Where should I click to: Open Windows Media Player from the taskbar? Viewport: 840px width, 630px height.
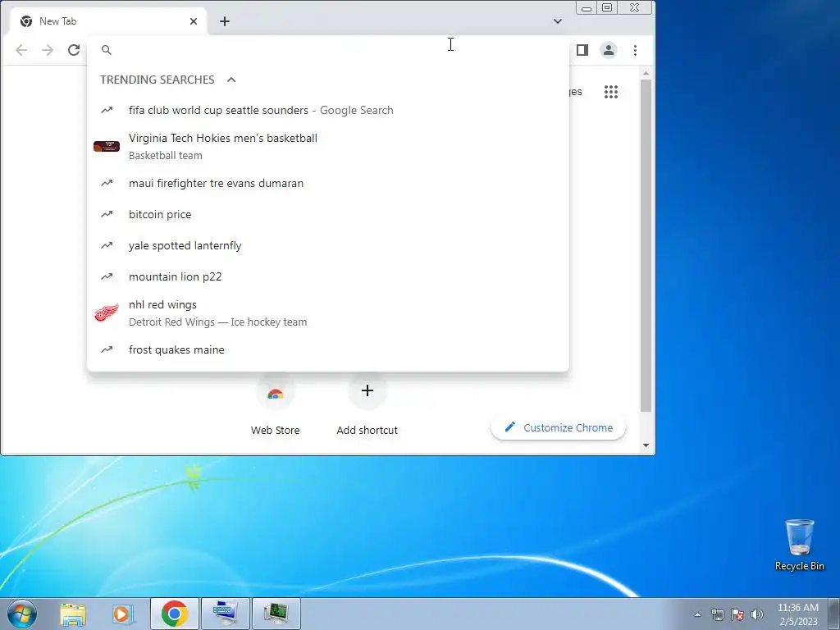pos(122,614)
